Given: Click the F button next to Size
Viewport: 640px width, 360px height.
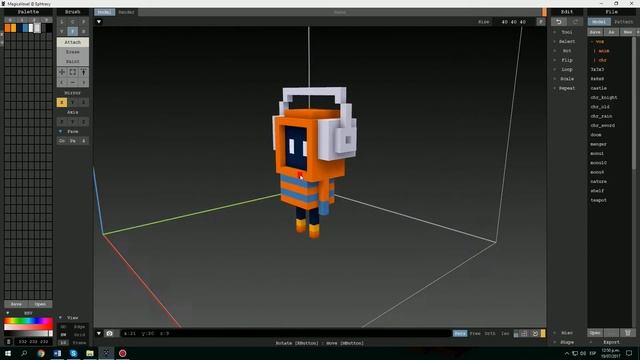Looking at the screenshot, I should [541, 22].
